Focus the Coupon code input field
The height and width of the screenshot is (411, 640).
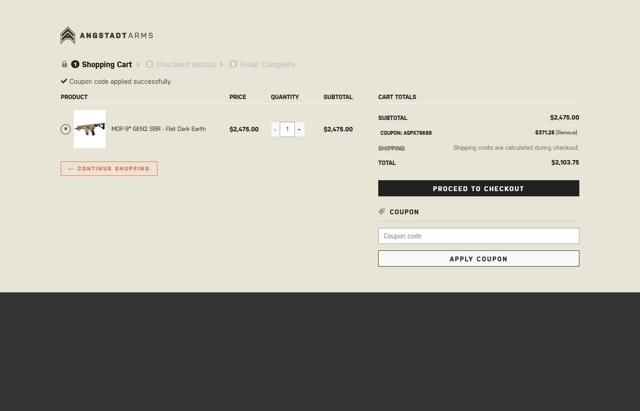coord(478,236)
